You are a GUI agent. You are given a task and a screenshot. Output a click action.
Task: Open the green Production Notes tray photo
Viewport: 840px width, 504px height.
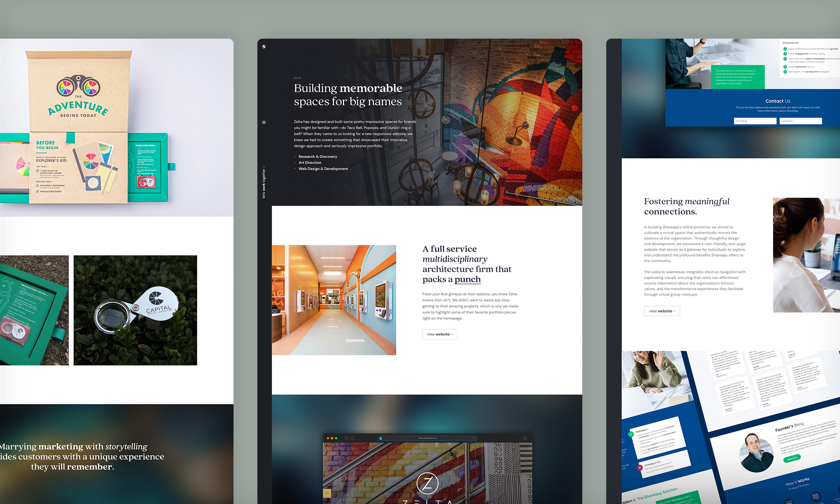(x=34, y=310)
